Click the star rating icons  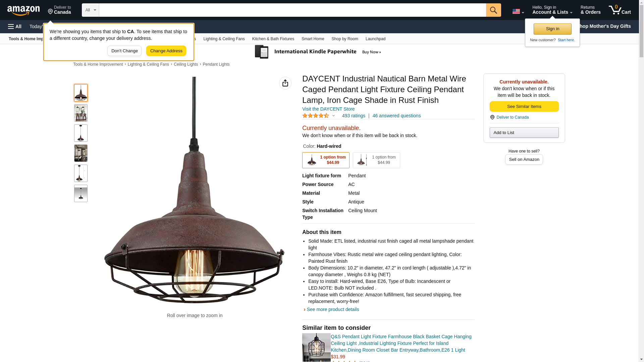315,116
